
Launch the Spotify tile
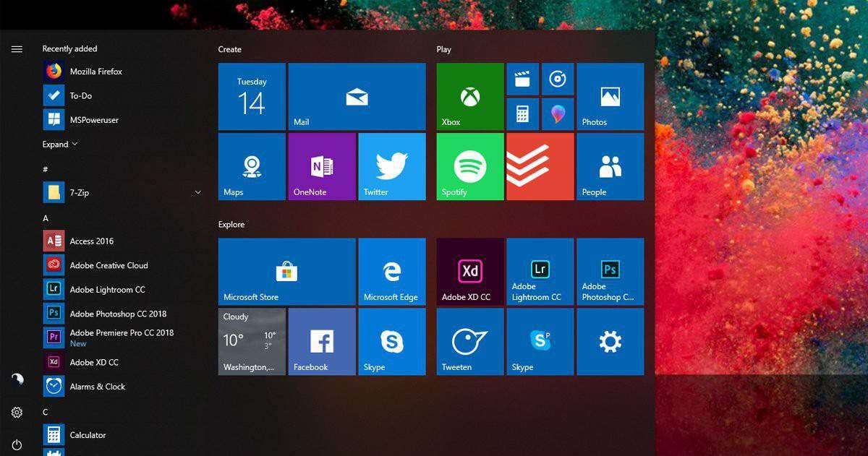[x=470, y=166]
